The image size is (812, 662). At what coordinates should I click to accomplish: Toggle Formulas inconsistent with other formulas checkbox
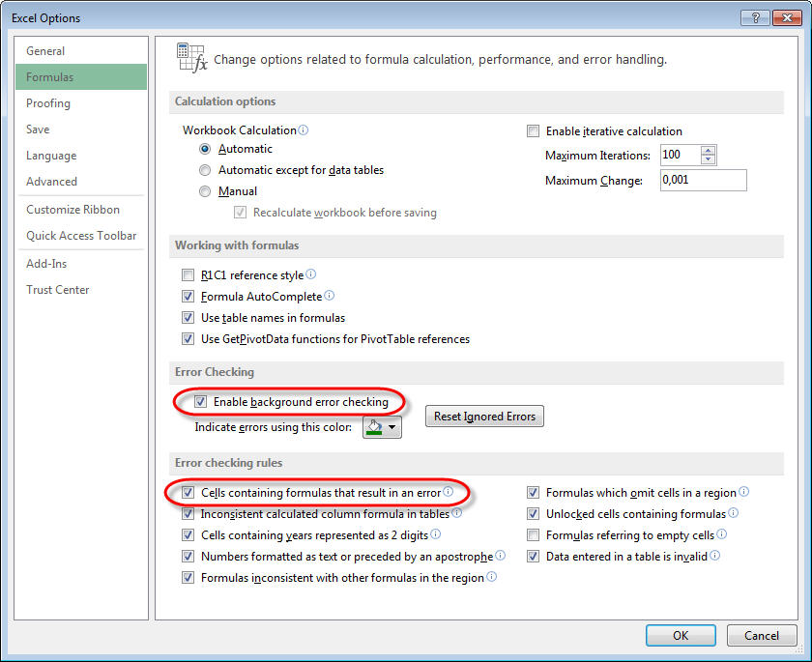tap(188, 578)
